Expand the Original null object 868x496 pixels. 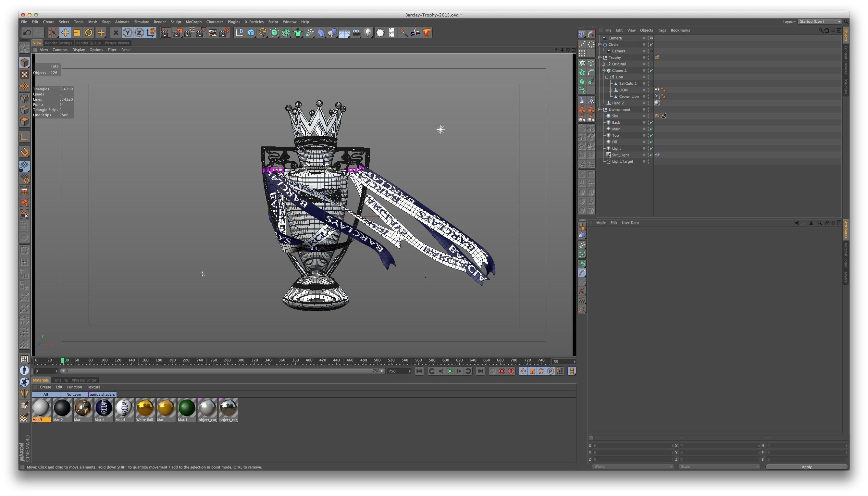click(x=603, y=64)
